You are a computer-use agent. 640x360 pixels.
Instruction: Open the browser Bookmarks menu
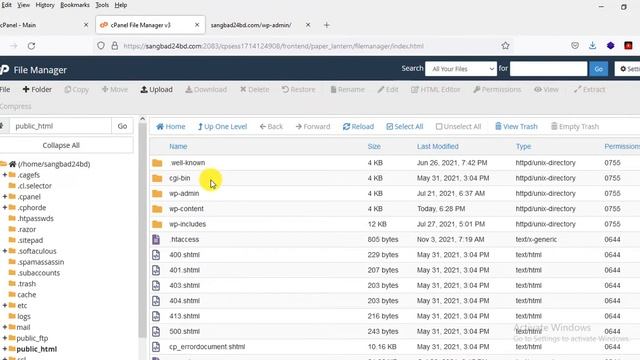tap(75, 5)
